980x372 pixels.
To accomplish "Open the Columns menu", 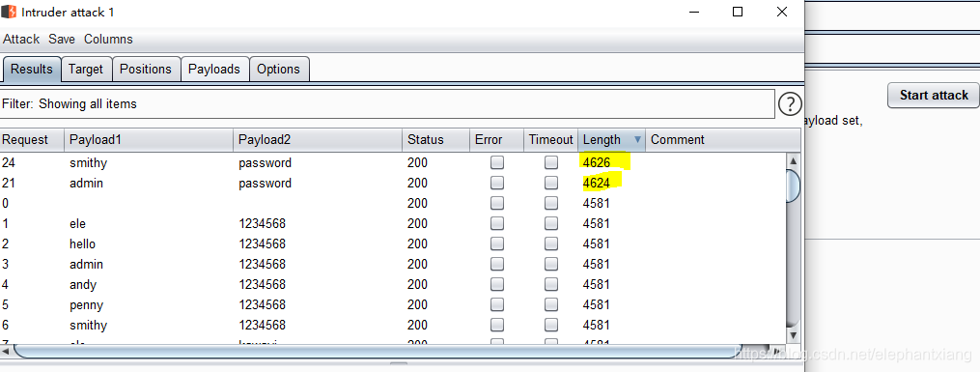I will pos(108,39).
